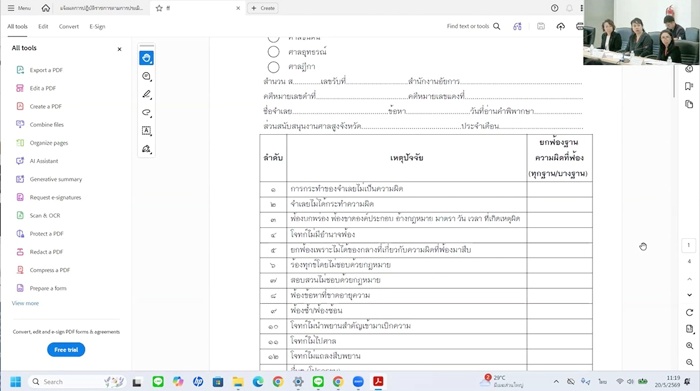Click the View more link

[25, 304]
